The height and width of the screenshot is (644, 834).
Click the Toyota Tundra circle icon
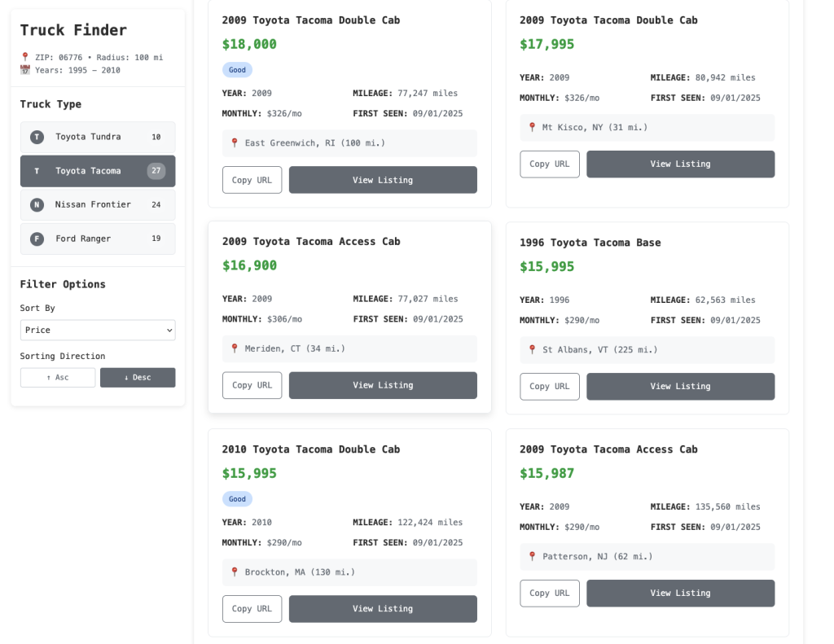point(37,137)
